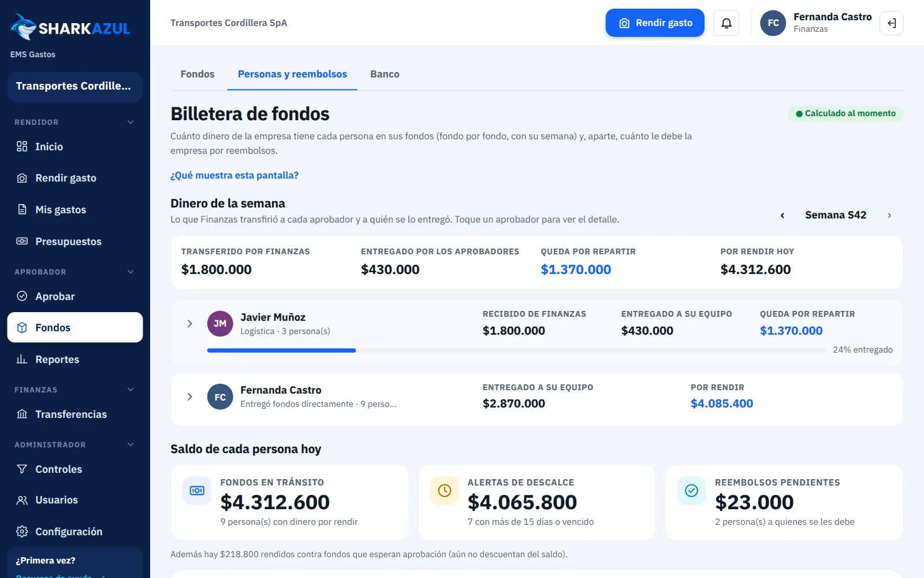
Task: Collapse the APROBADOR sidebar section
Action: pyautogui.click(x=131, y=272)
